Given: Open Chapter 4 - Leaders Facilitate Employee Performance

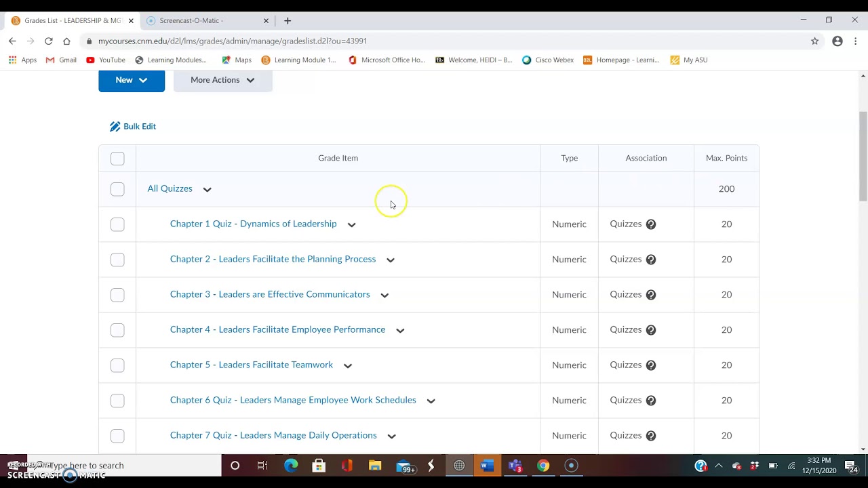Looking at the screenshot, I should point(277,329).
